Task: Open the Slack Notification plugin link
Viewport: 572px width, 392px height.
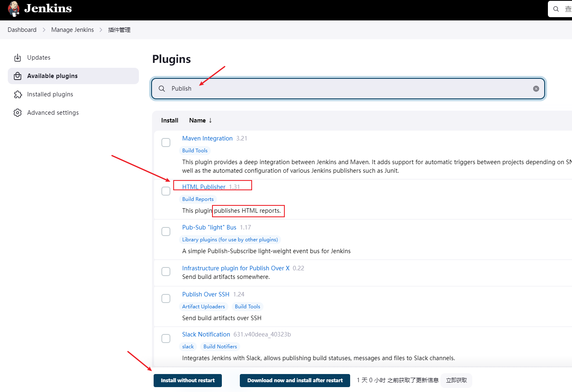Action: (x=206, y=334)
